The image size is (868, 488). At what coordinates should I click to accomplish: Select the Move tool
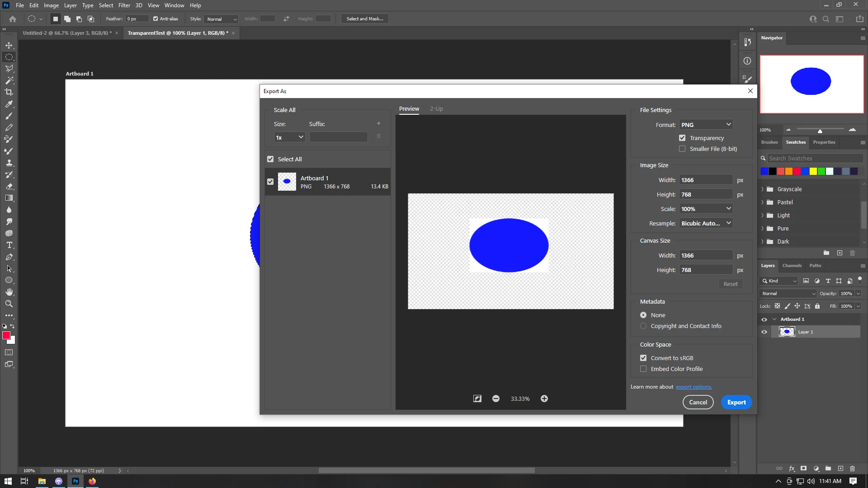tap(9, 45)
